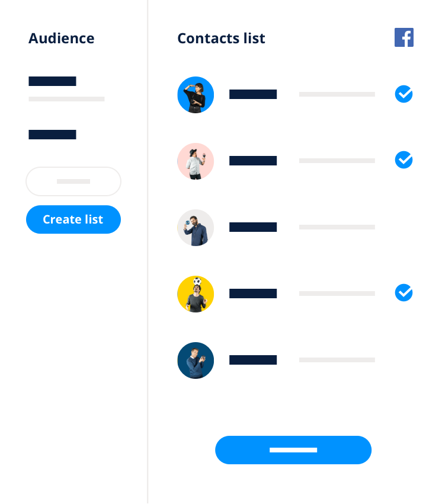Screen dimensions: 442x504
Task: Click the fifth contact's dark name bar
Action: (x=253, y=360)
